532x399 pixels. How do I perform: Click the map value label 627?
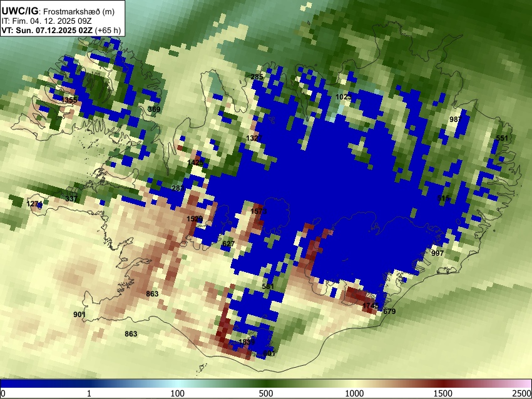[x=228, y=244]
